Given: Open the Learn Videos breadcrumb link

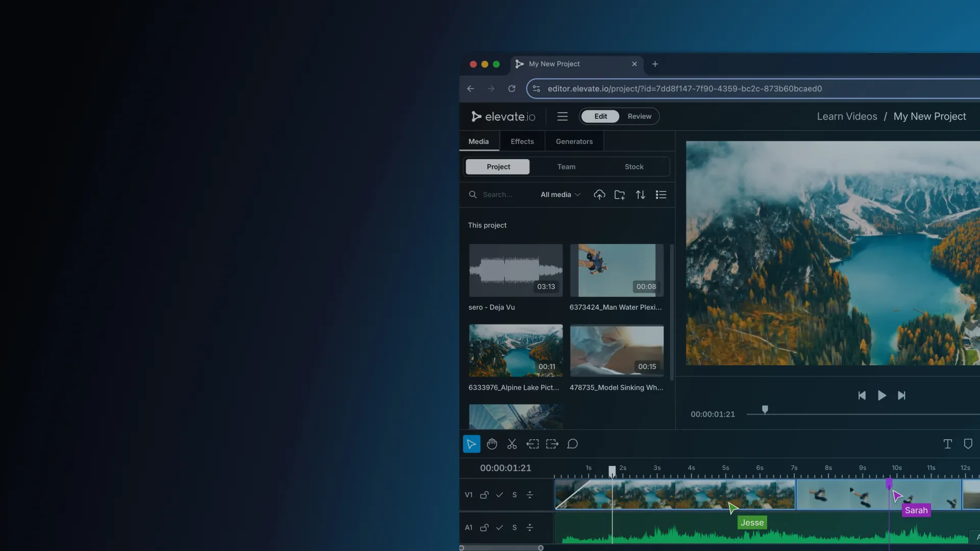Looking at the screenshot, I should (x=847, y=116).
